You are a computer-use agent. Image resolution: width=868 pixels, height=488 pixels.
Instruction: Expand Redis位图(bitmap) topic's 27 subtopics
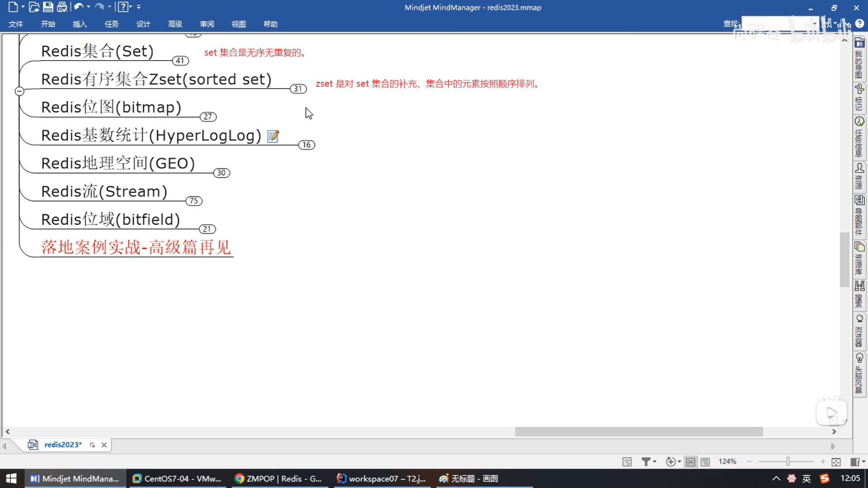tap(208, 117)
